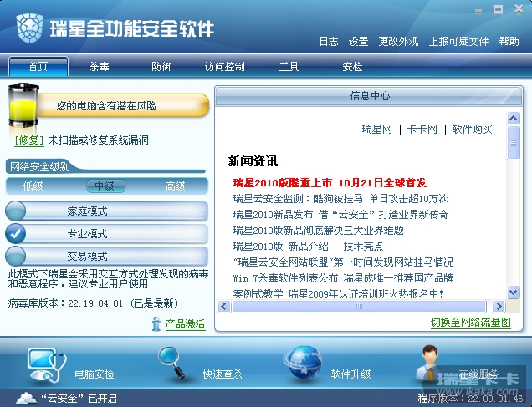Click info center scroll left arrow
532x407 pixels.
[224, 307]
